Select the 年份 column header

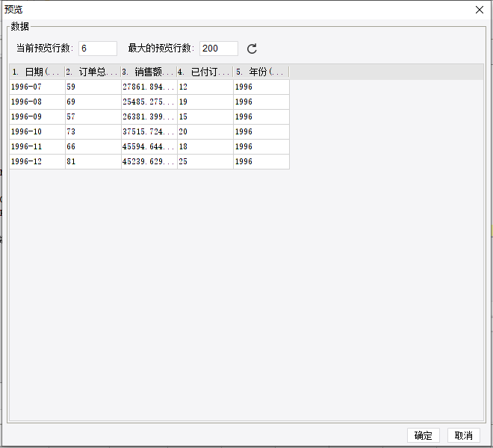point(261,72)
